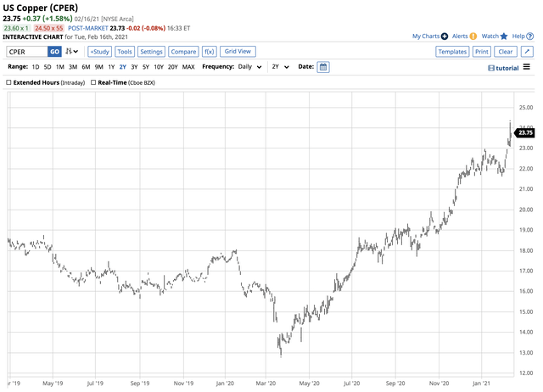Click the pop-out expand chart icon
This screenshot has width=543, height=392.
coord(527,52)
